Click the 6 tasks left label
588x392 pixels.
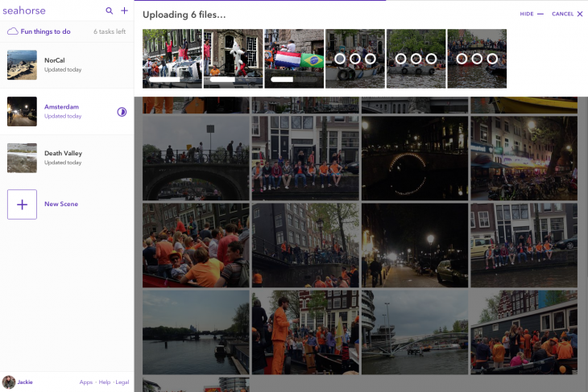click(x=109, y=31)
